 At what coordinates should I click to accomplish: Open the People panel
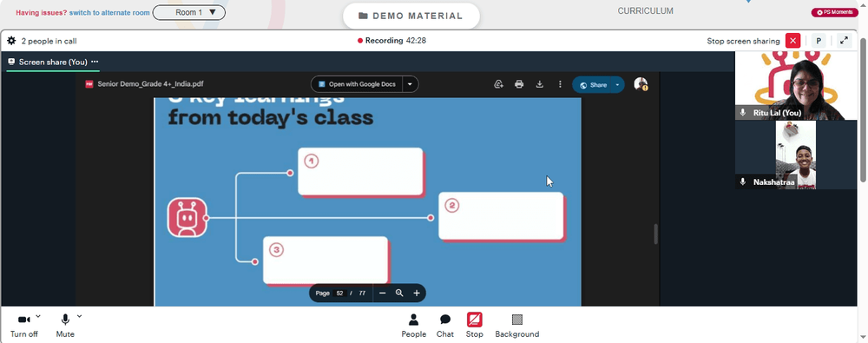point(413,326)
